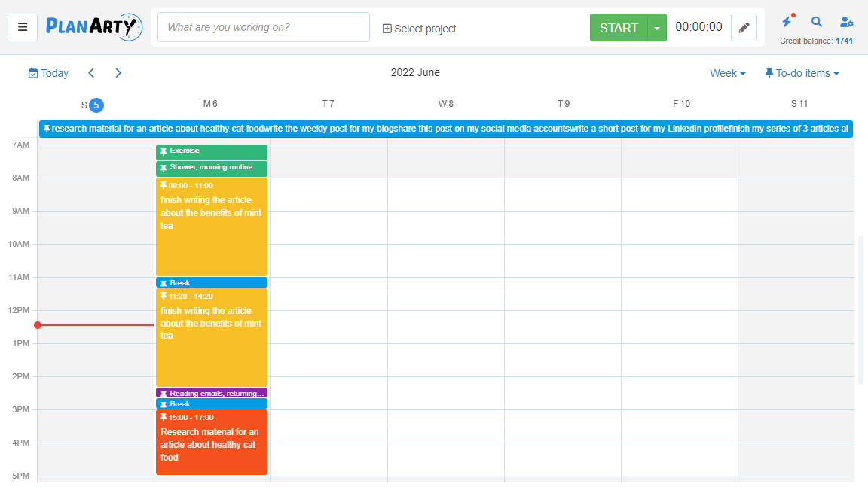
Task: Click pin icon on the 11AM Break event
Action: [x=164, y=283]
